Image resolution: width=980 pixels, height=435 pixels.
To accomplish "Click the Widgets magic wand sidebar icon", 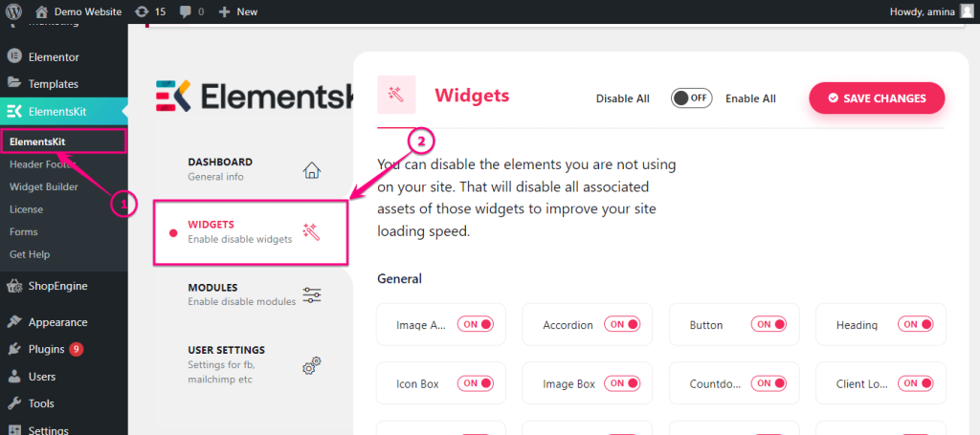I will 311,232.
